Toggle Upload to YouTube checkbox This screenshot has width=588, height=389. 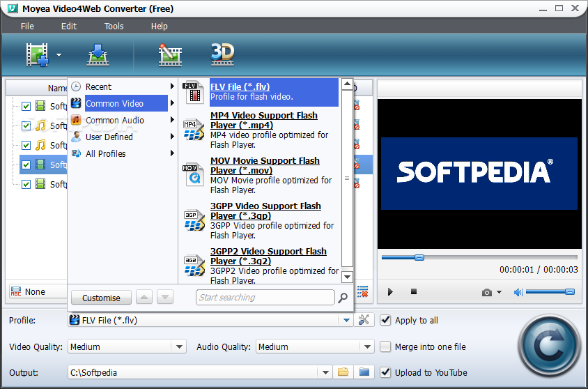(385, 372)
